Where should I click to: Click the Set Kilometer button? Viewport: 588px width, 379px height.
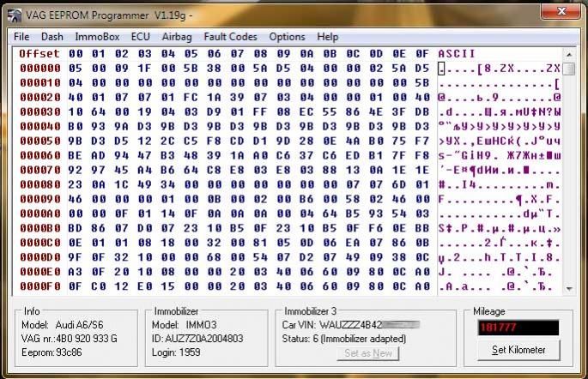(518, 350)
